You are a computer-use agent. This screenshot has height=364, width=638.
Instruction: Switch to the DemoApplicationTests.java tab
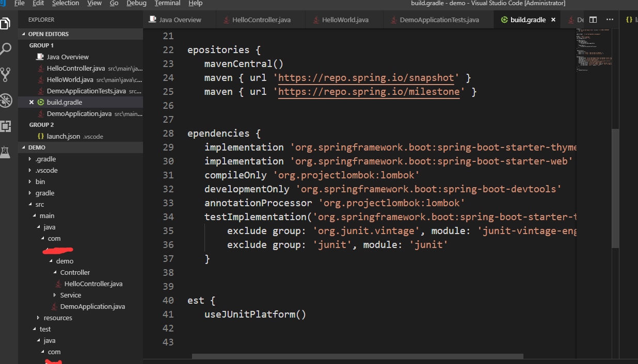(438, 20)
